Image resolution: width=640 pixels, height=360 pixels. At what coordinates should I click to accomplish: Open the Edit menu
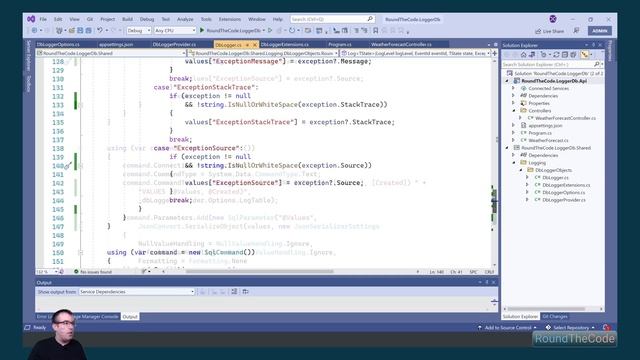pyautogui.click(x=58, y=19)
